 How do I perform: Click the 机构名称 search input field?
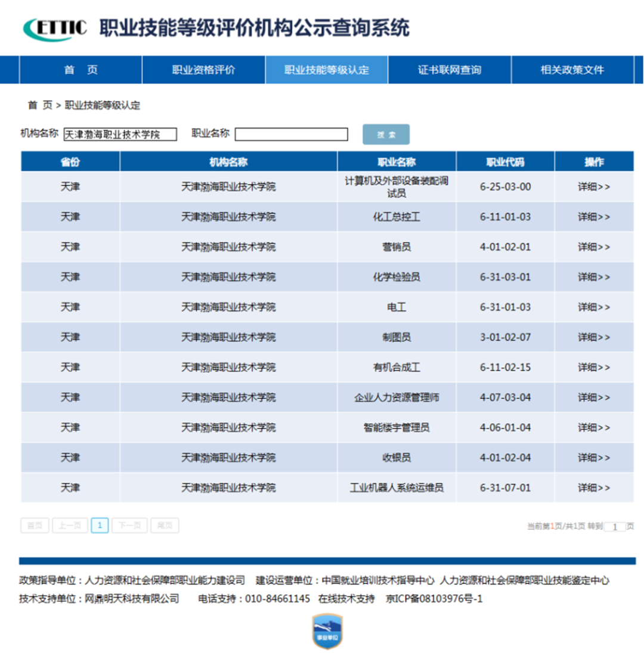120,135
